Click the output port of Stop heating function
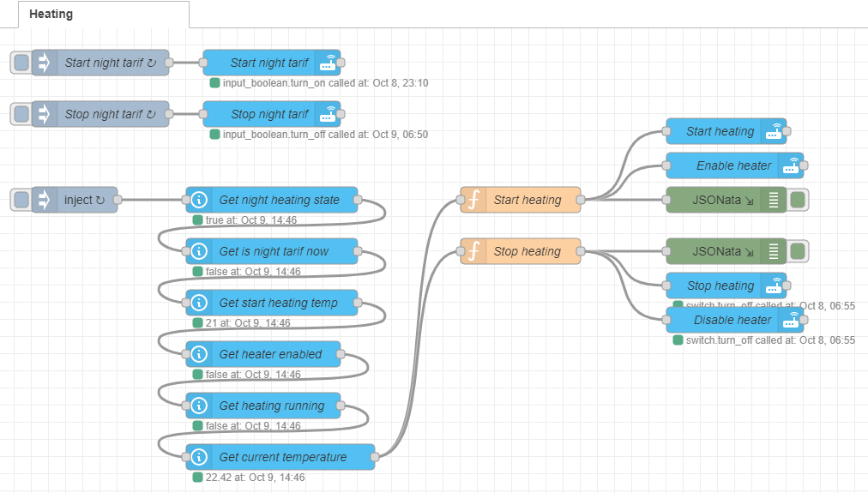The width and height of the screenshot is (868, 493). 580,251
